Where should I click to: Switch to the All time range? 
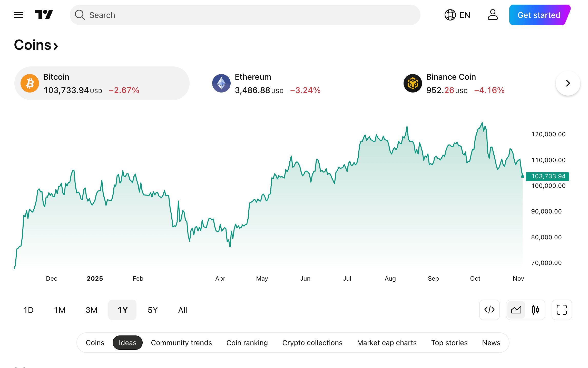[182, 310]
